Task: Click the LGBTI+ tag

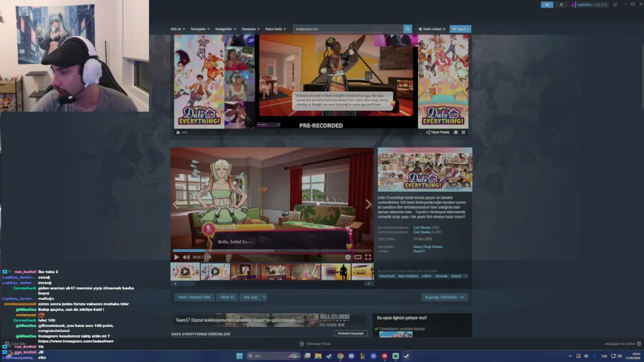Action: tap(427, 276)
